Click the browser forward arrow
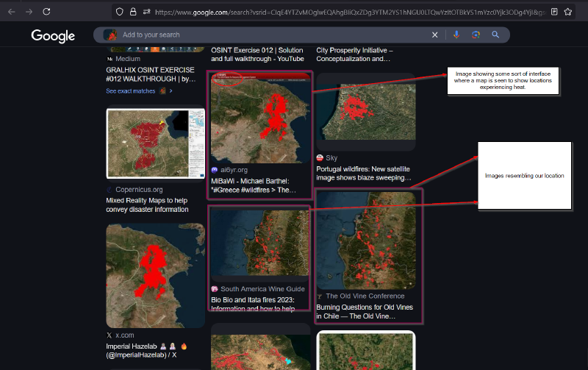The height and width of the screenshot is (370, 588). click(x=29, y=12)
